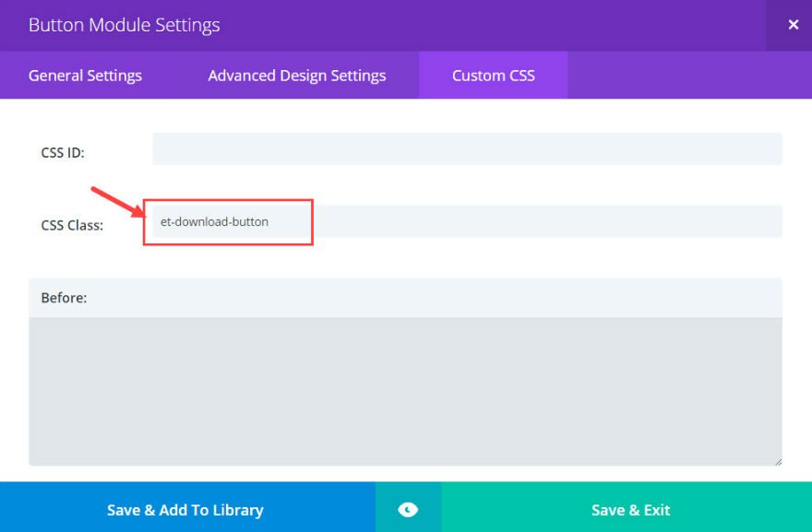Viewport: 812px width, 532px height.
Task: Focus the CSS Class field containing et-download-button
Action: (467, 221)
